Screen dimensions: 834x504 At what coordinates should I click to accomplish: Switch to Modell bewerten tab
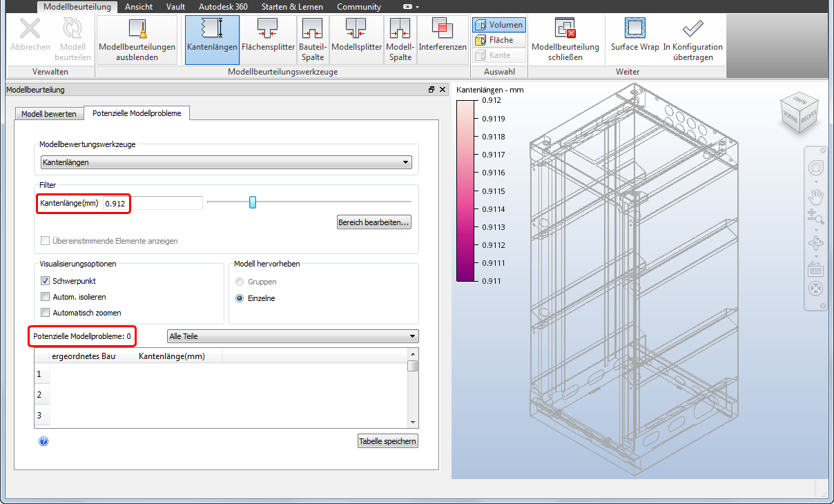coord(49,114)
